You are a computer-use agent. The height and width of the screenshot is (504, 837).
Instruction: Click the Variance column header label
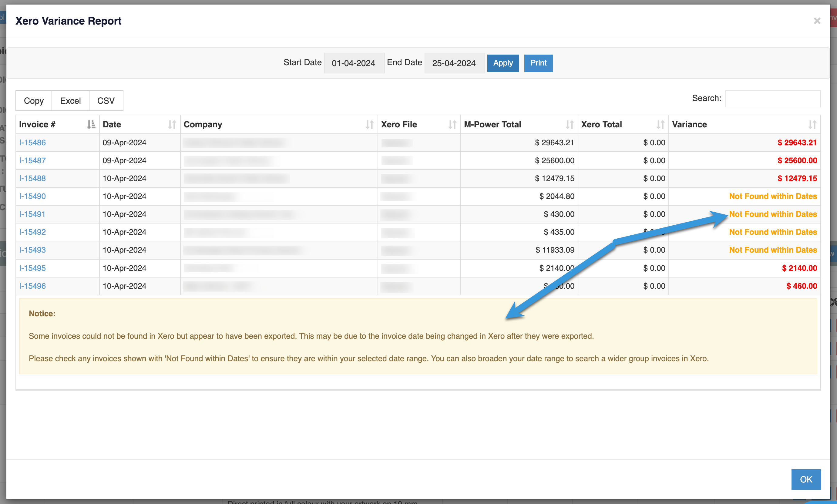tap(689, 125)
